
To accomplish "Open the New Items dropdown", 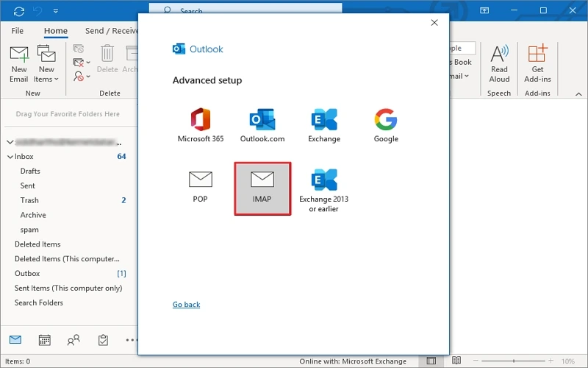I will [x=46, y=64].
